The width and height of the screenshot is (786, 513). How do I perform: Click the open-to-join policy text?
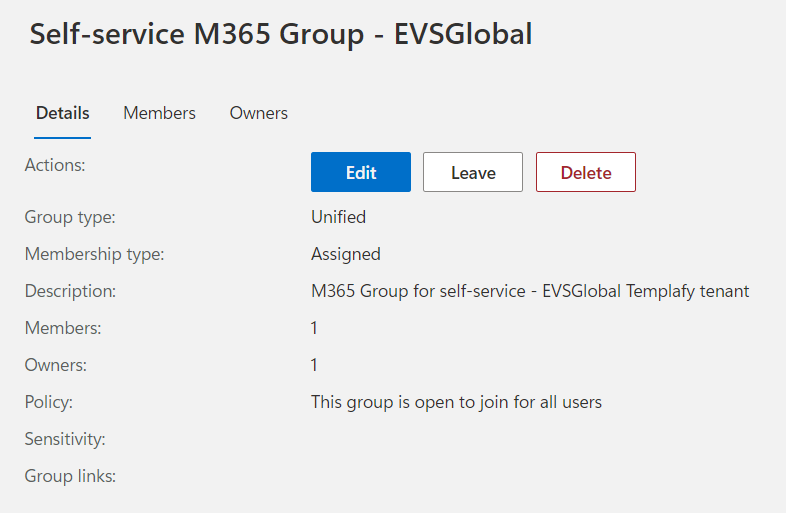456,402
